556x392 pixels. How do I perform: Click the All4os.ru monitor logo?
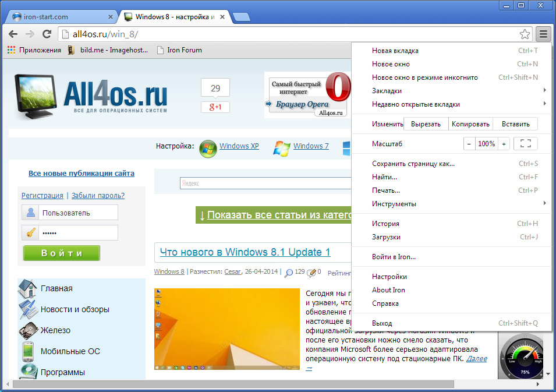pyautogui.click(x=36, y=97)
